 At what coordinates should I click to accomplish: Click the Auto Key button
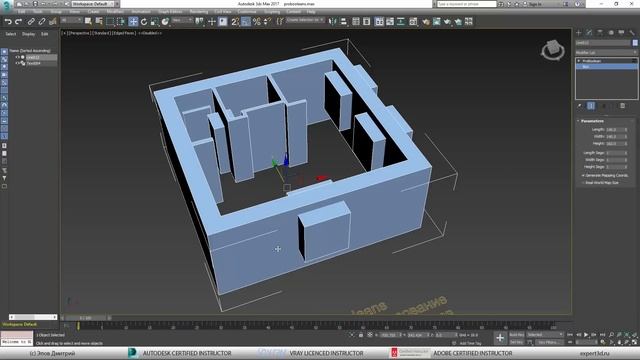coord(516,335)
